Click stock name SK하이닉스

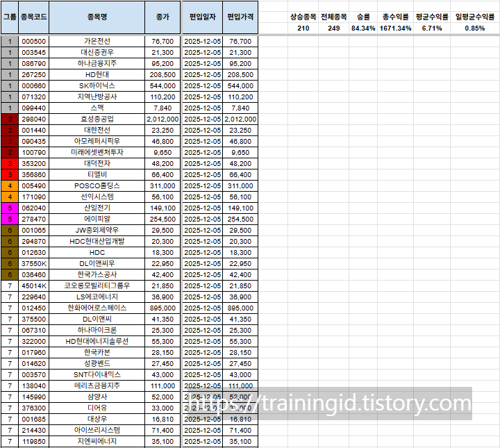point(97,86)
